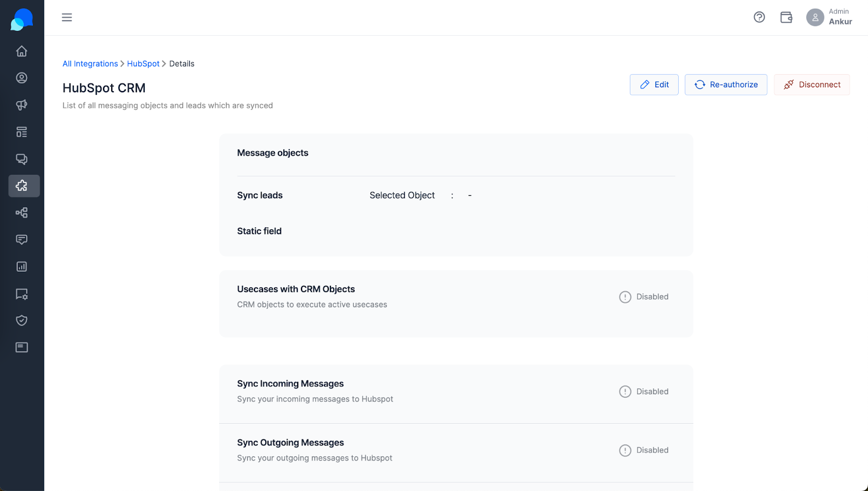The image size is (868, 491).
Task: Click the help question mark icon
Action: click(x=759, y=17)
